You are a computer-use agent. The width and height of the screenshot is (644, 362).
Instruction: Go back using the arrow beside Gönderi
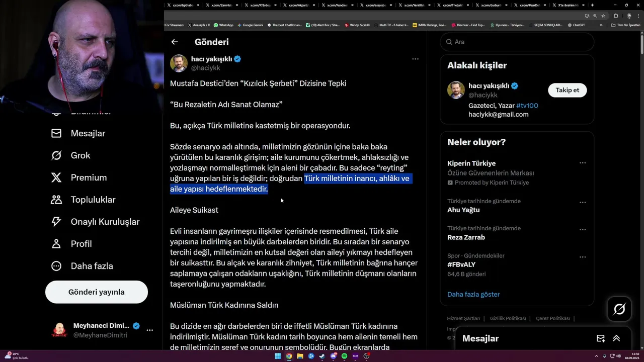tap(175, 42)
